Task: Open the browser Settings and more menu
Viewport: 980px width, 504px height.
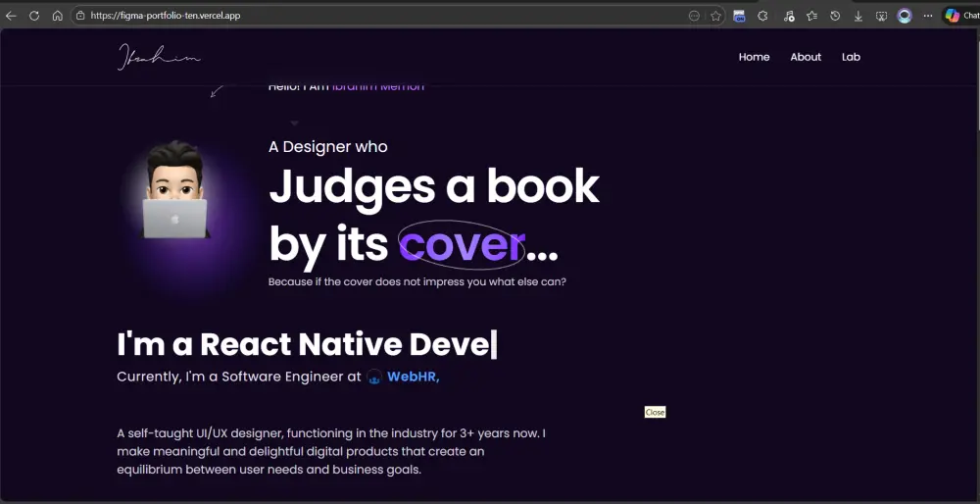Action: [928, 16]
